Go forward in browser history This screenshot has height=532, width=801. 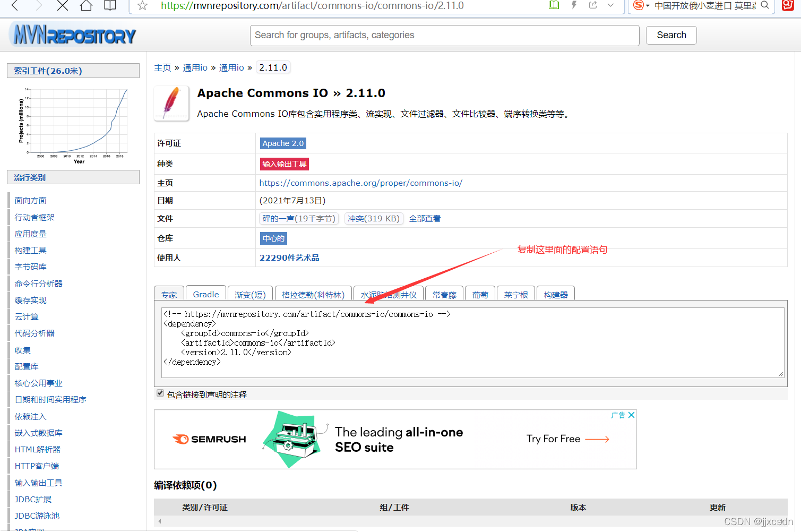click(38, 6)
